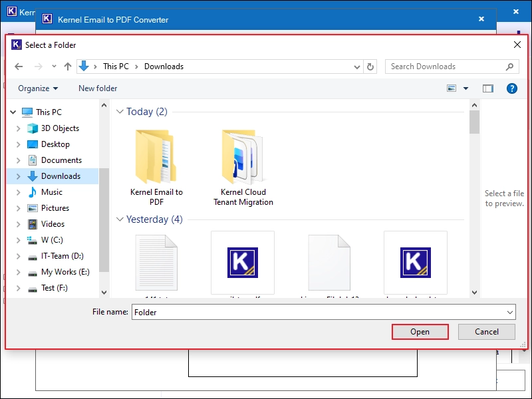
Task: Expand the Downloads tree node
Action: pos(19,176)
